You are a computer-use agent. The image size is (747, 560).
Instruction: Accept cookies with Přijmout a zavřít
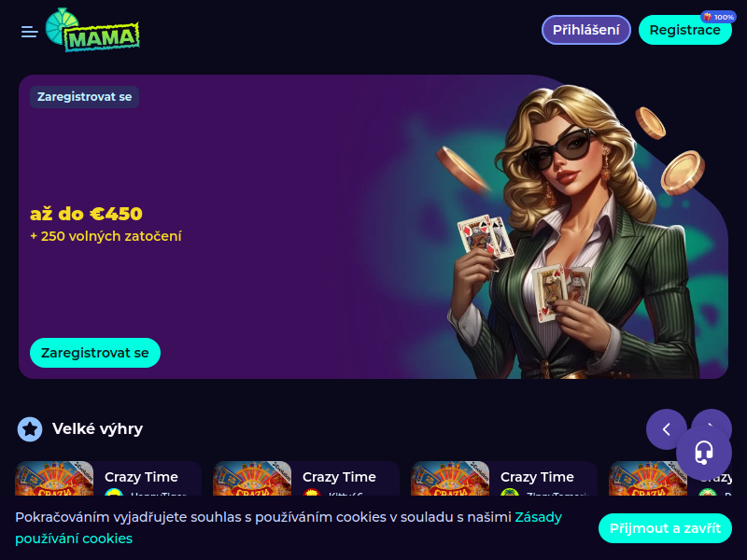point(665,528)
